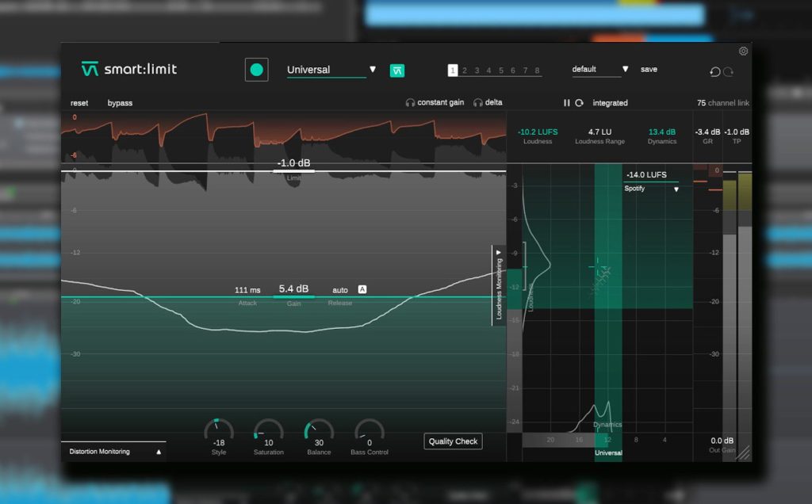Start learning with the green record button
The image size is (812, 504).
(x=256, y=70)
